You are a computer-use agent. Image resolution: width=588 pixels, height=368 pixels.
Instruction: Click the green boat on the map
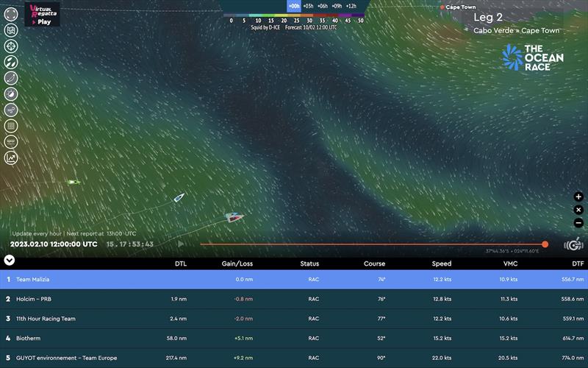[x=74, y=182]
